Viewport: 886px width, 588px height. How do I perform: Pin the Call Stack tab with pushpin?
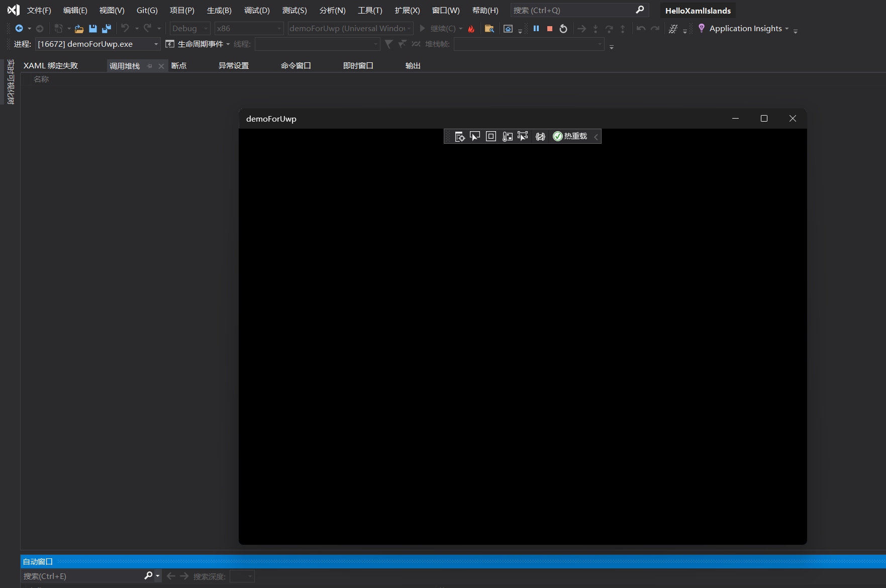click(x=150, y=66)
